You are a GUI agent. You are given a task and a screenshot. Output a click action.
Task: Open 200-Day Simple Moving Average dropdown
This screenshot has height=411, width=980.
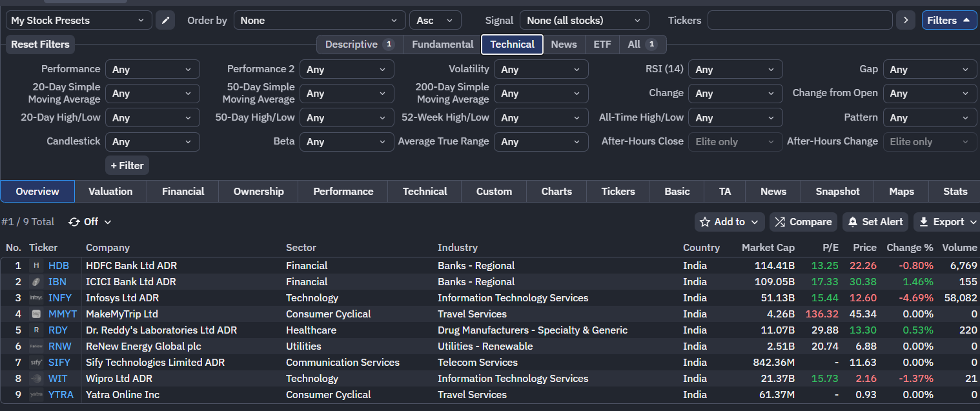541,93
